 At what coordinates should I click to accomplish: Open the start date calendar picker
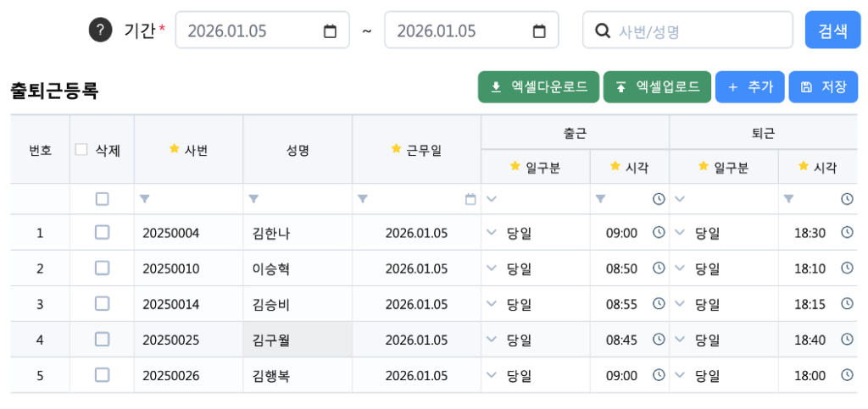pos(331,31)
